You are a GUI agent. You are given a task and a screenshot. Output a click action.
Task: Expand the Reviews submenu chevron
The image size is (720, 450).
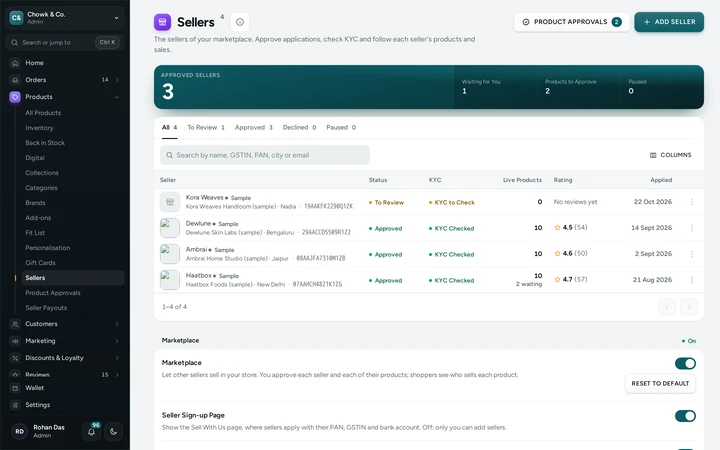coord(117,375)
